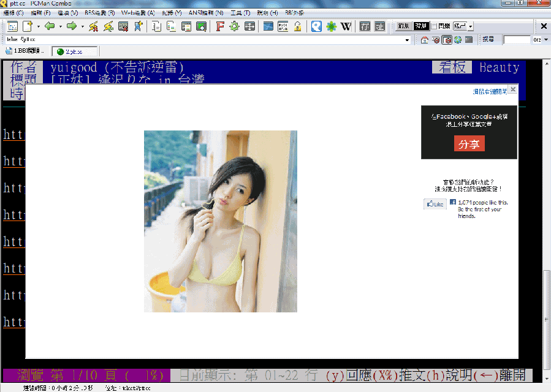
Task: Click the globe icon on web bar
Action: [x=457, y=40]
